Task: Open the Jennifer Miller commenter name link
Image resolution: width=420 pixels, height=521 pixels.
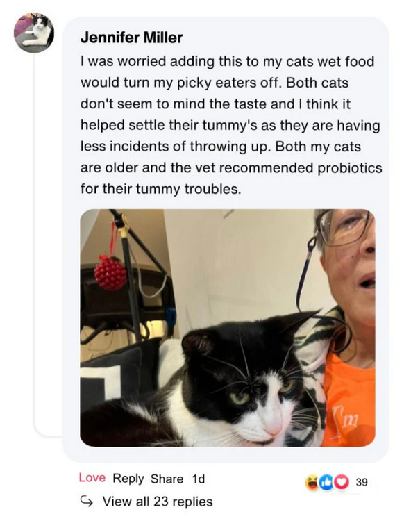Action: point(131,38)
